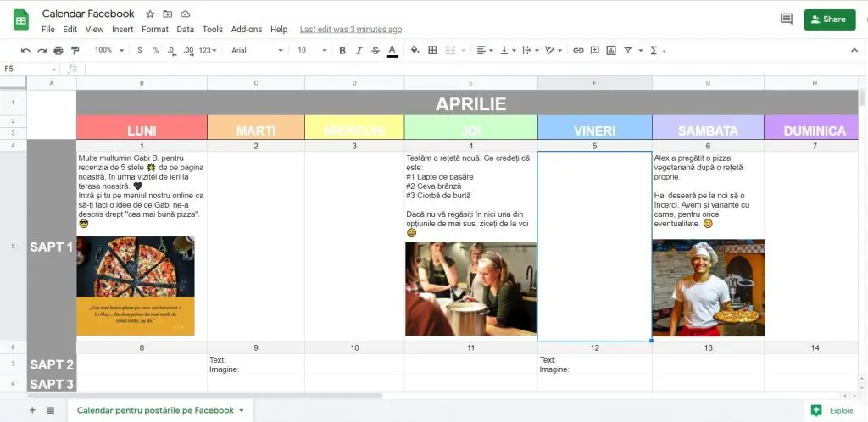Image resolution: width=868 pixels, height=422 pixels.
Task: Star the Calendar Facebook document
Action: point(150,14)
